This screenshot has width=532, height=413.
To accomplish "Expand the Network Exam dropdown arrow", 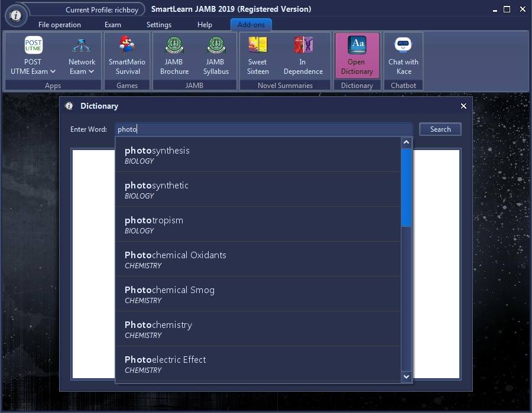I will click(x=91, y=71).
